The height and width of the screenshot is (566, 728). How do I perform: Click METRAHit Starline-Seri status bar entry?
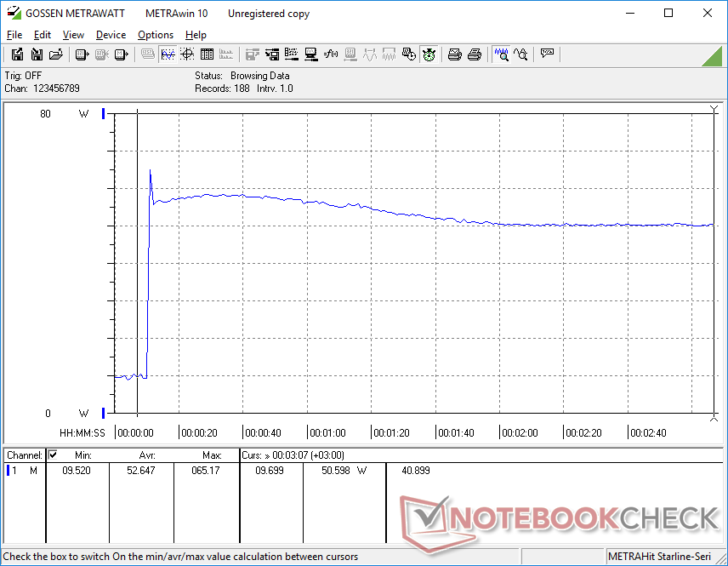(659, 557)
